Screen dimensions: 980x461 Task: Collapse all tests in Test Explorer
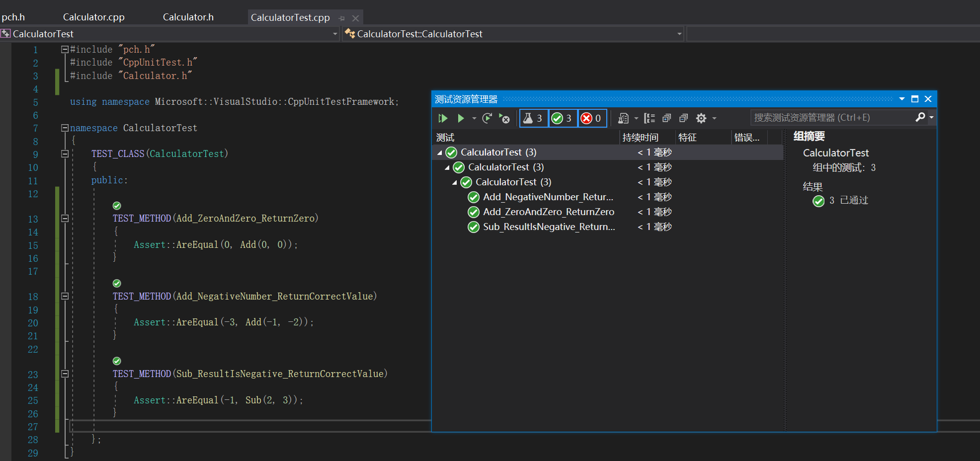tap(684, 118)
